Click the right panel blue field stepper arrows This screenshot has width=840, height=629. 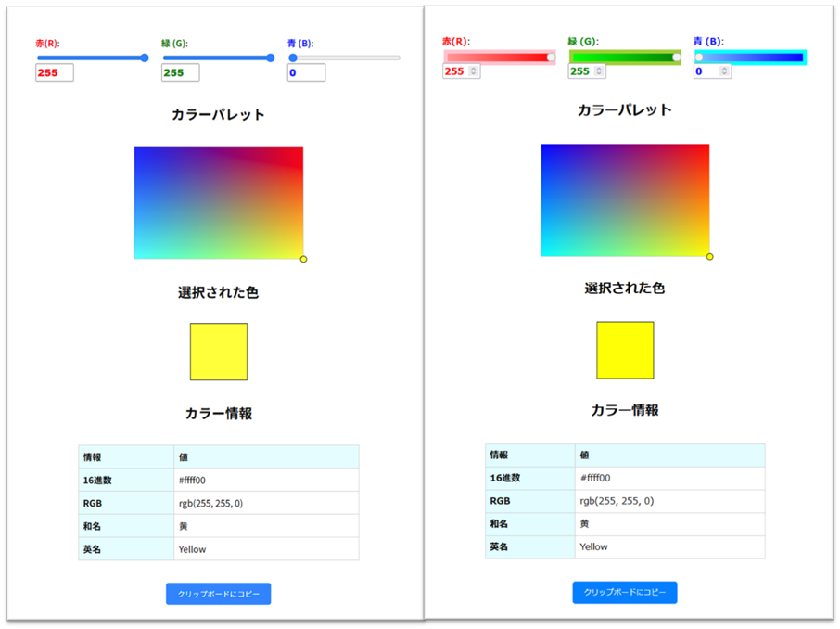pyautogui.click(x=724, y=71)
